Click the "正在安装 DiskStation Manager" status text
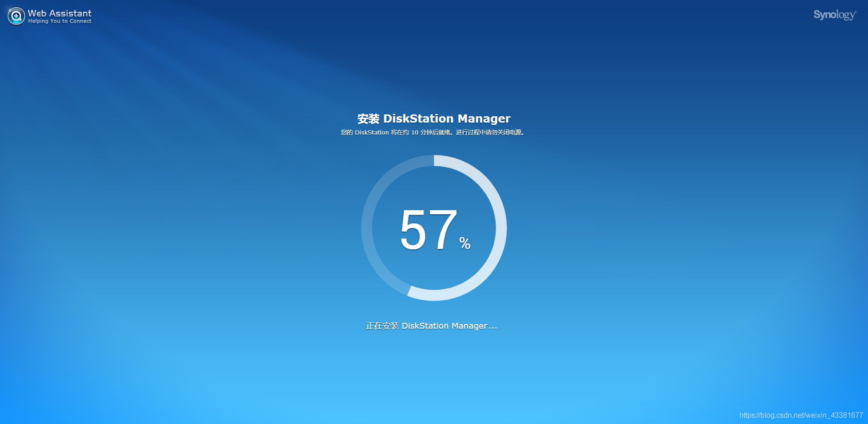The image size is (868, 424). (x=426, y=326)
